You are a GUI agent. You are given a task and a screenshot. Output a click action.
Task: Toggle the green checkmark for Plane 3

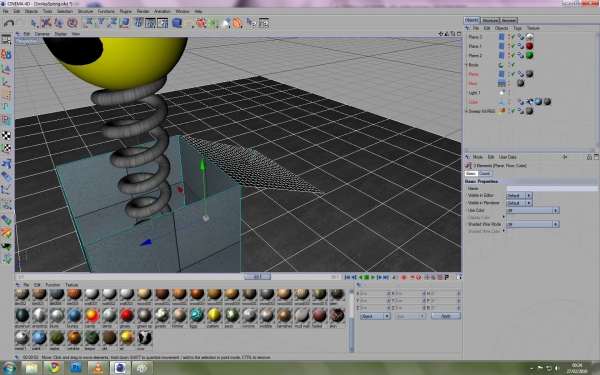(x=513, y=37)
